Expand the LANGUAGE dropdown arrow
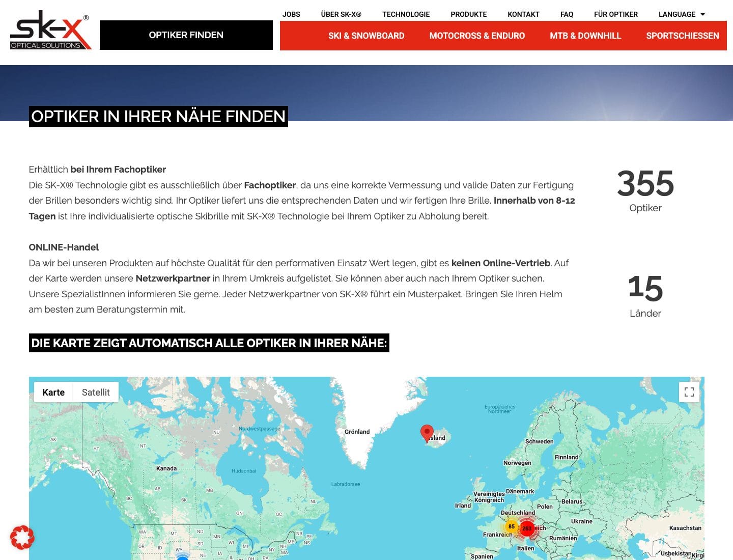Viewport: 733px width, 560px height. (x=703, y=14)
